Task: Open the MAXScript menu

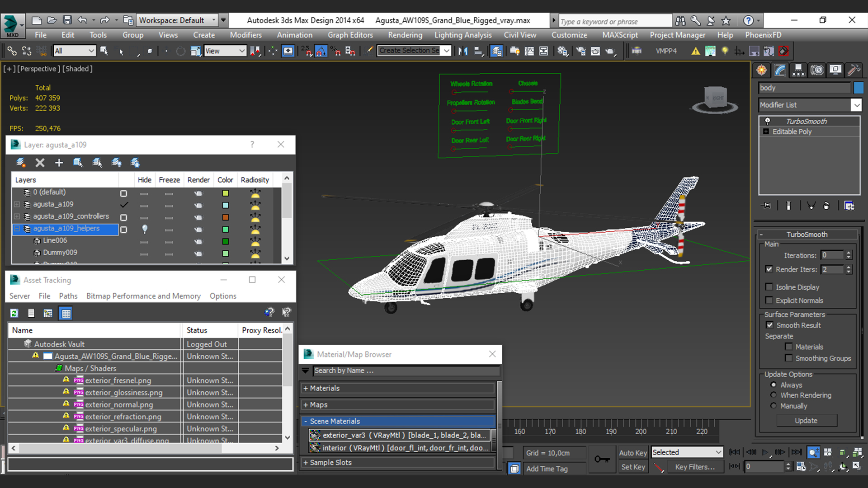Action: [x=620, y=35]
